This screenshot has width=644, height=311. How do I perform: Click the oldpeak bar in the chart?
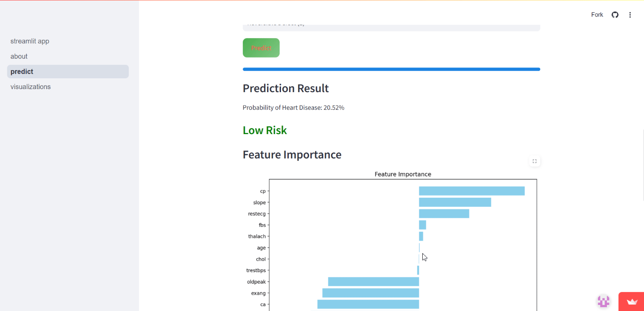coord(373,282)
